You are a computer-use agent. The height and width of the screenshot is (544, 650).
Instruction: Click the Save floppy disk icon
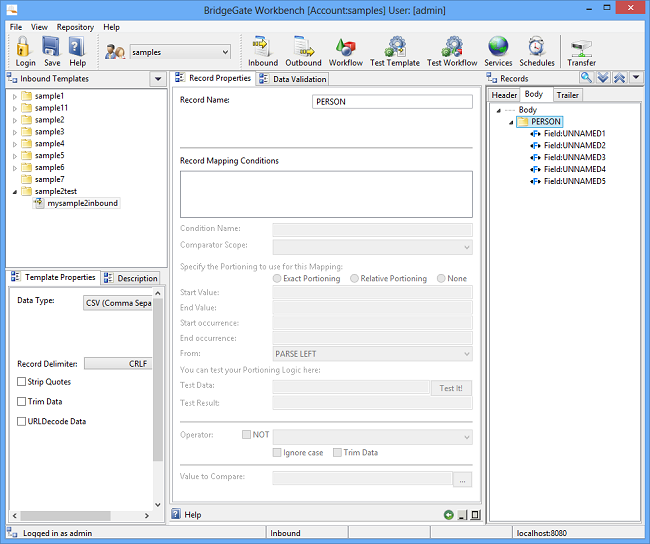[x=51, y=46]
